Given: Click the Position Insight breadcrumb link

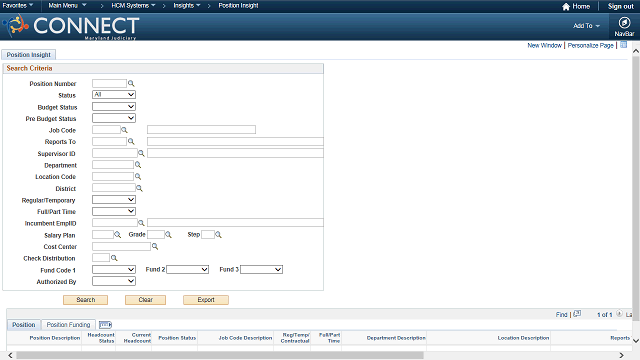Looking at the screenshot, I should pyautogui.click(x=238, y=6).
